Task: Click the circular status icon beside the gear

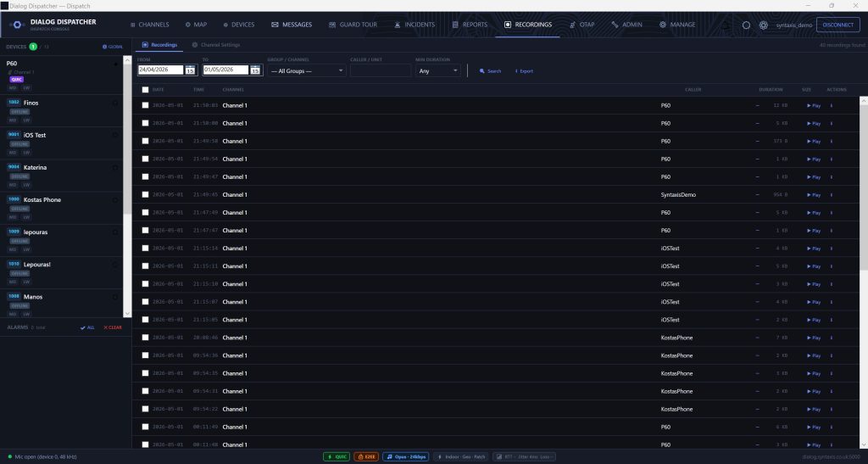Action: [746, 25]
